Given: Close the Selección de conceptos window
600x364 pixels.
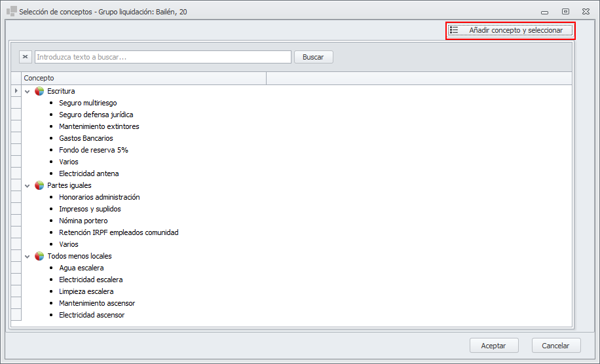Looking at the screenshot, I should coord(586,12).
